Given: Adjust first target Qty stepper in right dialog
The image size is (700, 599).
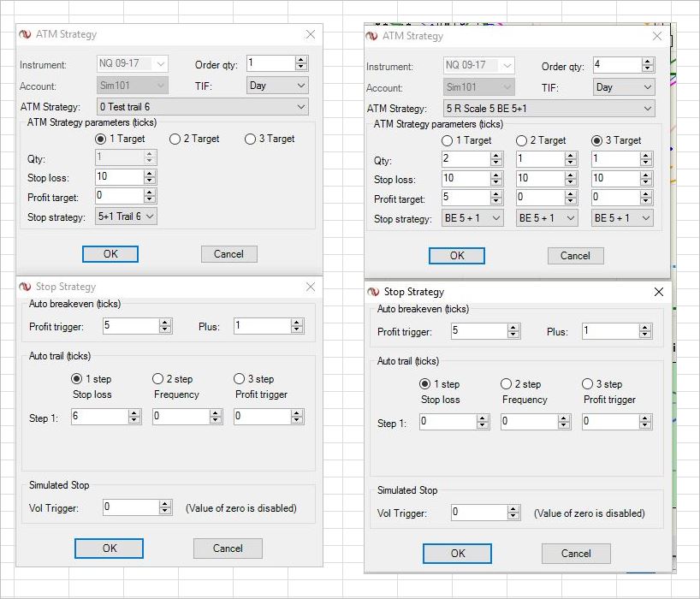Looking at the screenshot, I should [x=496, y=158].
